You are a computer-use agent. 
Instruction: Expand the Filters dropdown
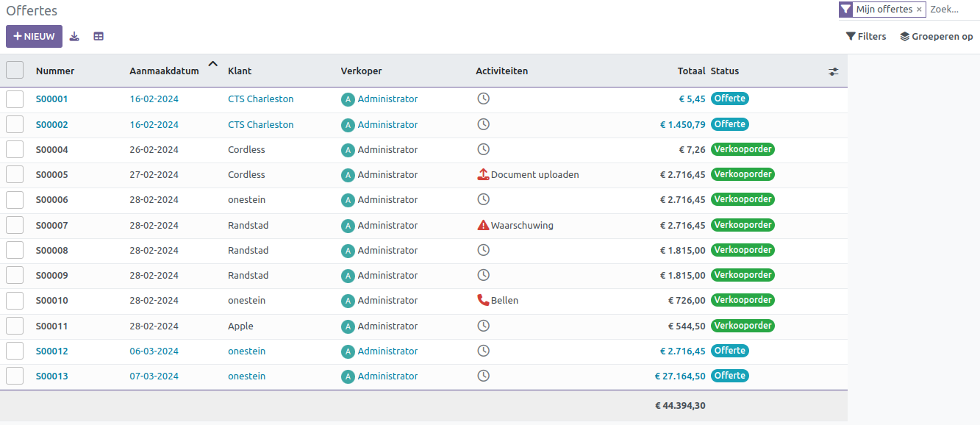866,36
